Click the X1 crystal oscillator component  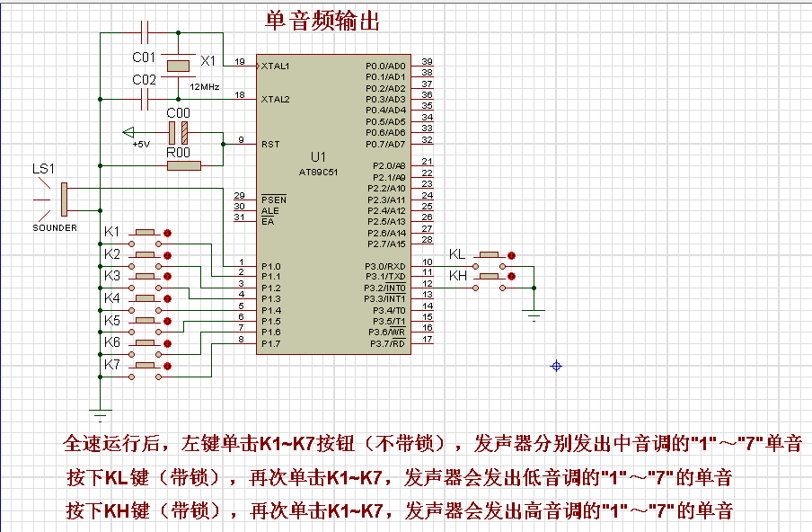click(178, 66)
